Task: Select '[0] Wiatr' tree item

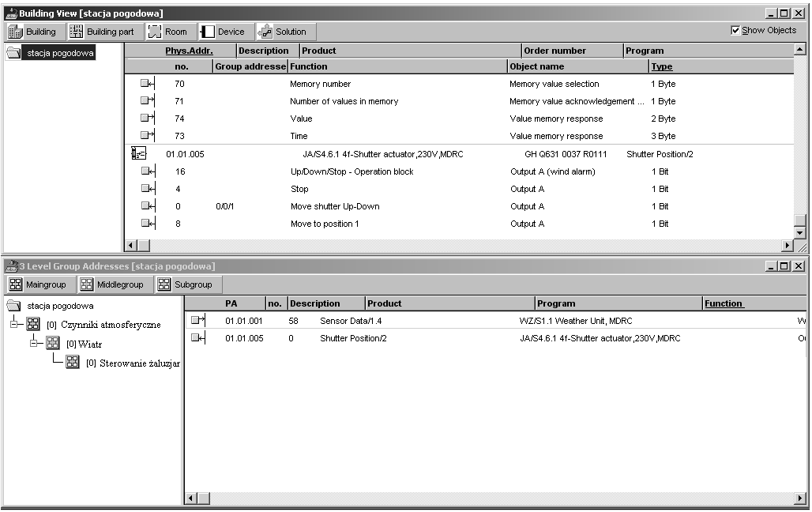Action: (84, 344)
